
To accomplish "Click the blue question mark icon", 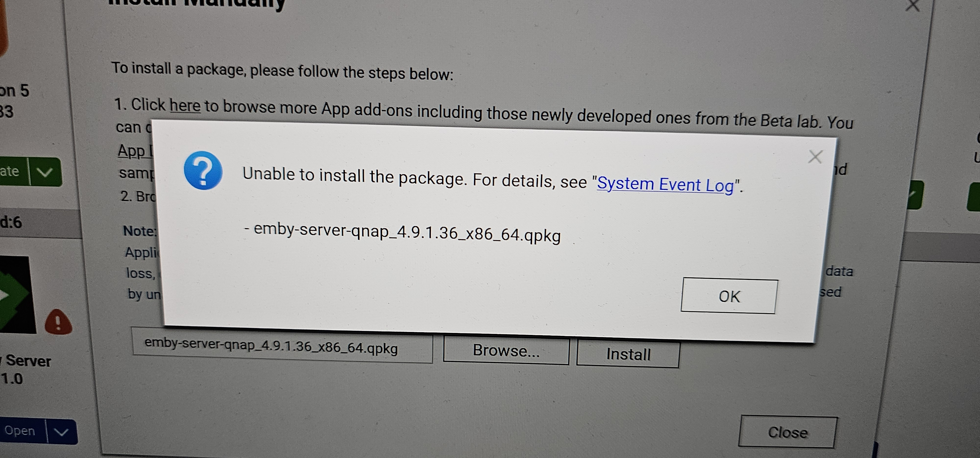I will (x=203, y=171).
